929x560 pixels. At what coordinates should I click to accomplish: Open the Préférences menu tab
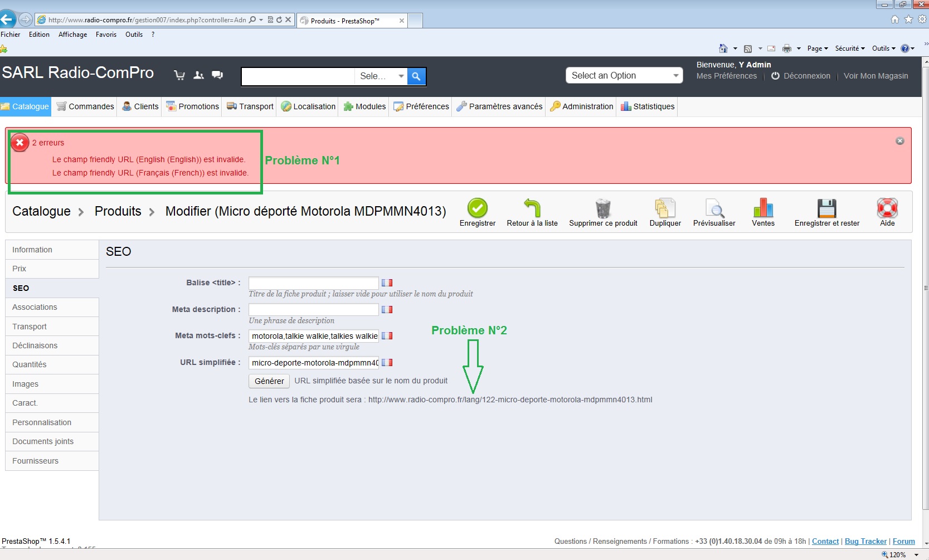[x=421, y=106]
